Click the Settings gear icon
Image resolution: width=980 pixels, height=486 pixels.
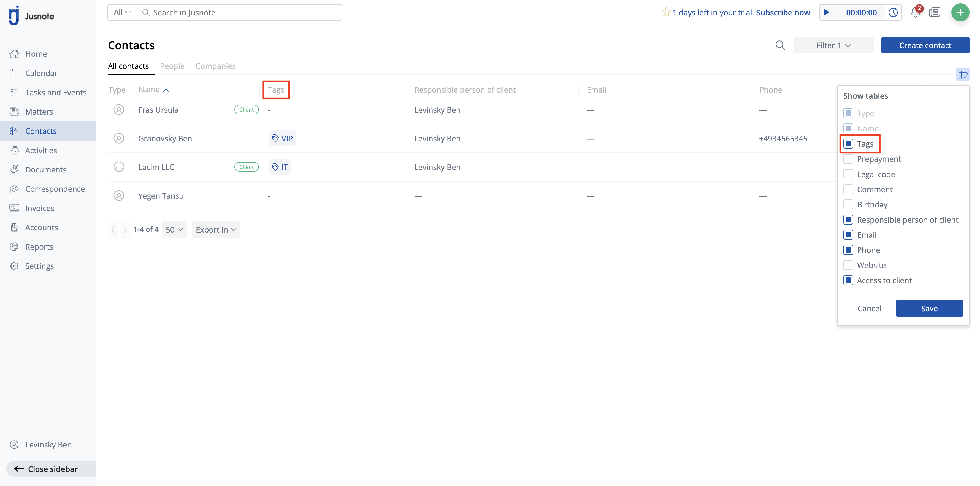click(x=14, y=266)
